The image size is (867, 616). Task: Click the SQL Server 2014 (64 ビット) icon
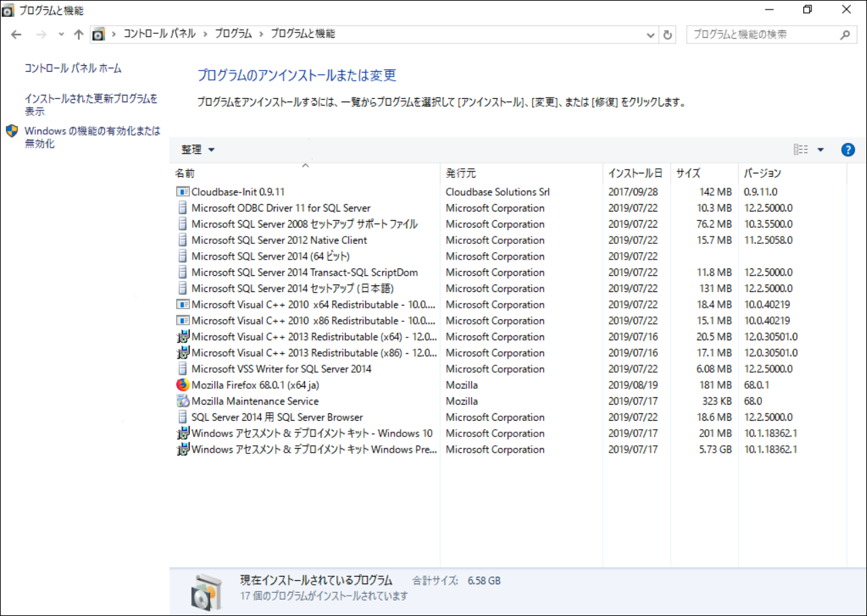click(182, 256)
